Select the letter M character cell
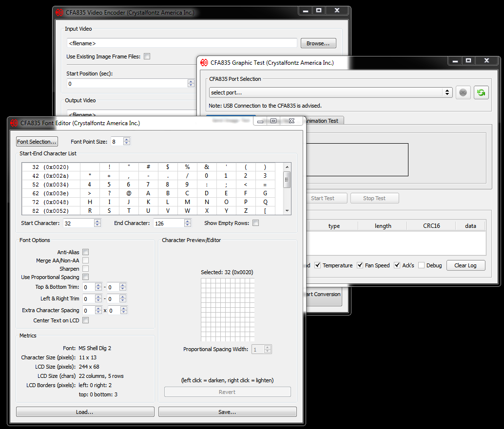Image resolution: width=504 pixels, height=429 pixels. click(187, 202)
